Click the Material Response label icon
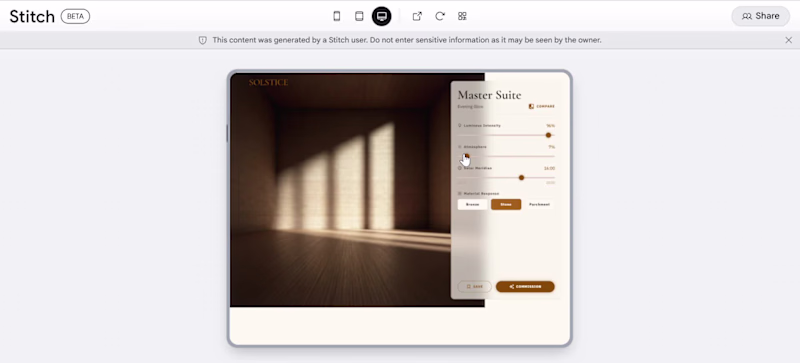 pos(460,193)
